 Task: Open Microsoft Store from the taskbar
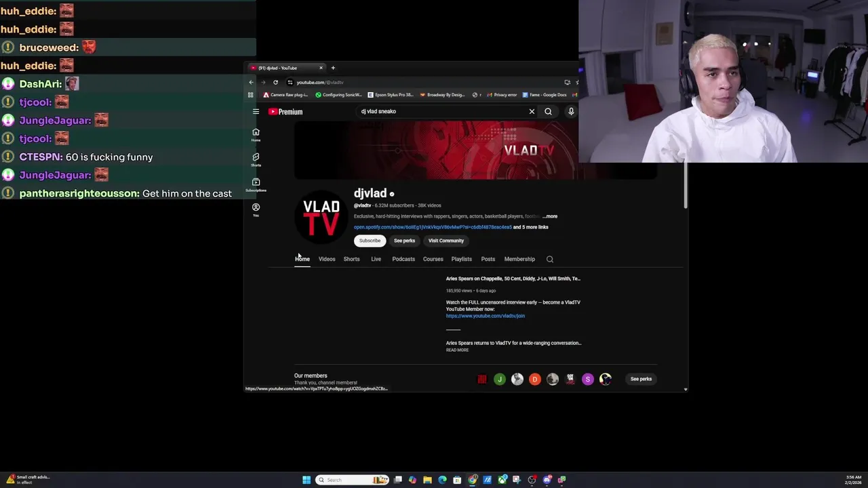(457, 480)
